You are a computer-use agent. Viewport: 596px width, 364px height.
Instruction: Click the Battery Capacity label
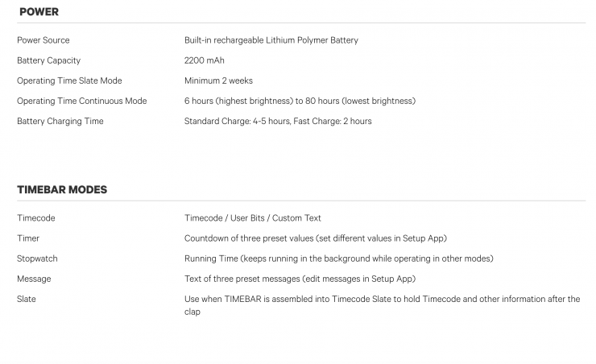48,60
